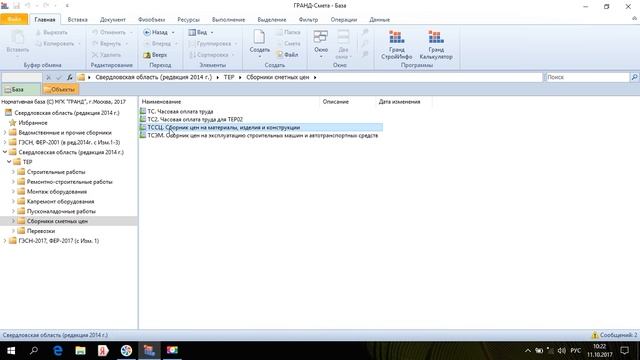Viewport: 640px width, 360px height.
Task: Expand Ведомственные и прочие сборники node
Action: click(5, 133)
